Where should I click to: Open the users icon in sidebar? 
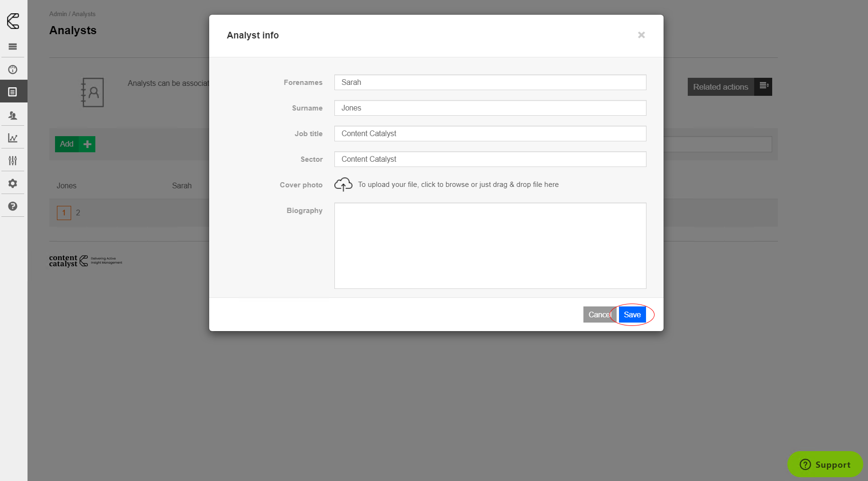pos(13,115)
